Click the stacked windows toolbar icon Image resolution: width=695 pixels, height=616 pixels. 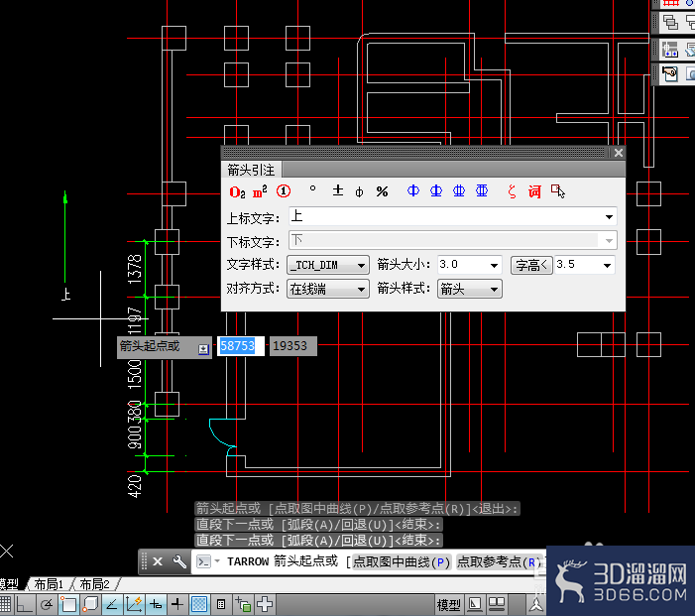click(x=670, y=22)
